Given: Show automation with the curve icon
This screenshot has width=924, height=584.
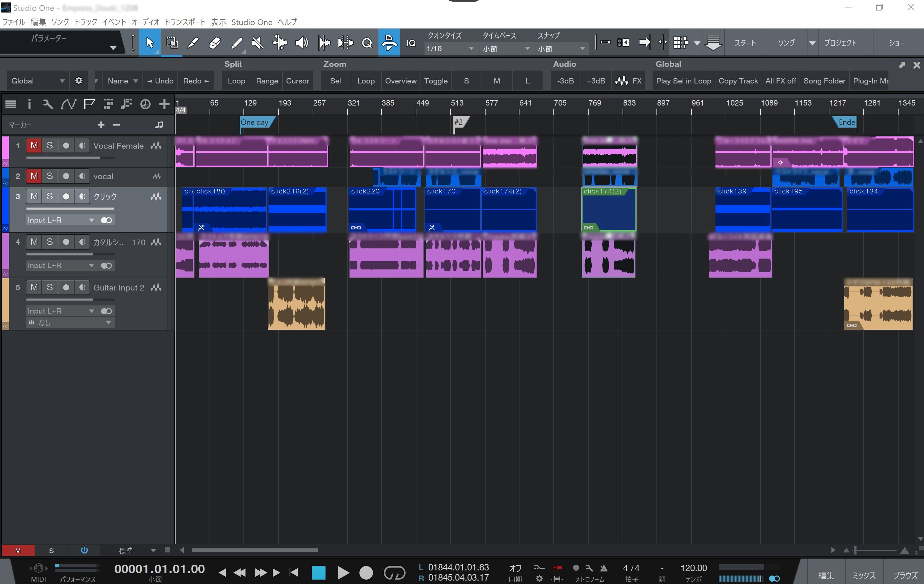Looking at the screenshot, I should click(x=68, y=104).
